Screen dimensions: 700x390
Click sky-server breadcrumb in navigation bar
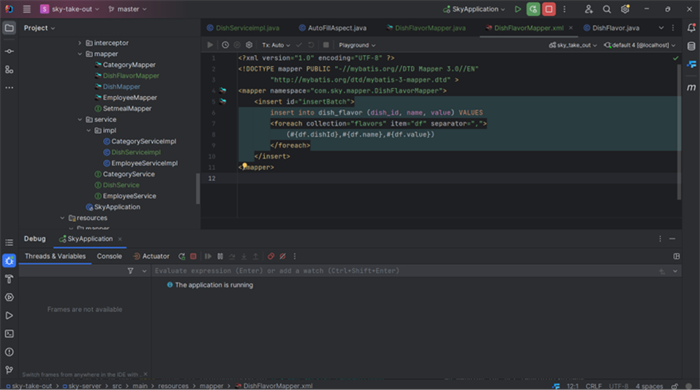point(84,386)
